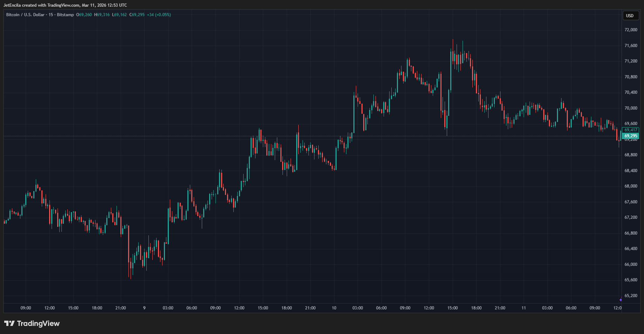Screen dimensions: 644x334
Task: Click the +34 (+0.05%) change value
Action: point(159,15)
